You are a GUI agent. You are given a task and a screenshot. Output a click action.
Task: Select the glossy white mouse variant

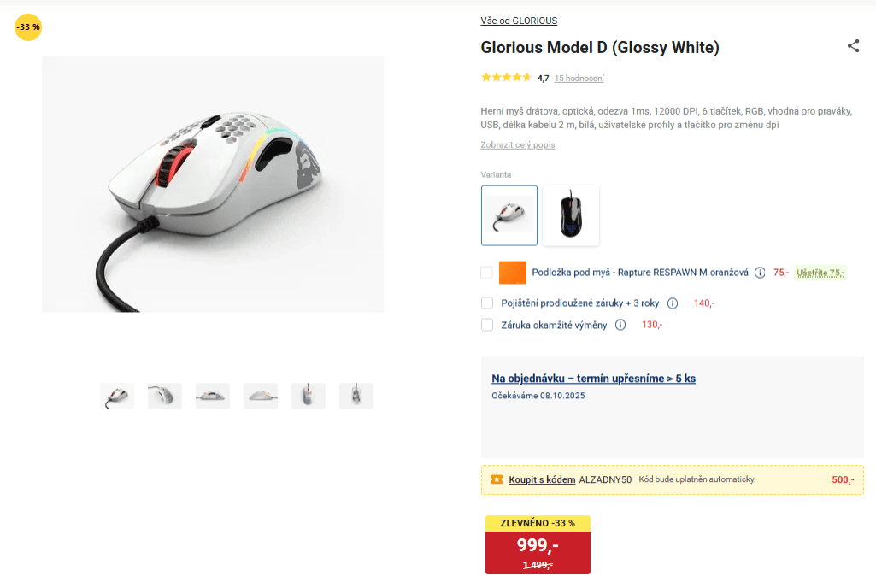pos(509,215)
